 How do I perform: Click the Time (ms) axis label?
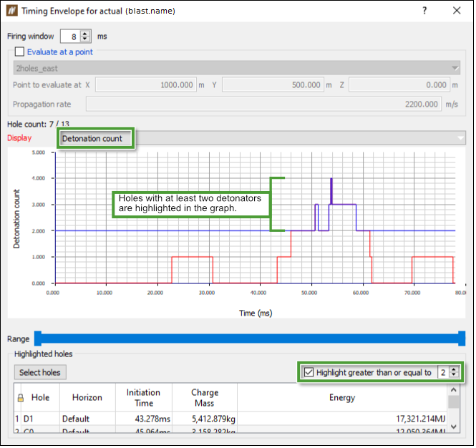[256, 313]
